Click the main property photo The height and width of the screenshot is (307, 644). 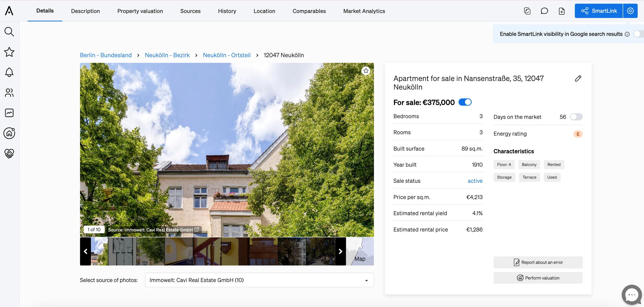(x=227, y=150)
